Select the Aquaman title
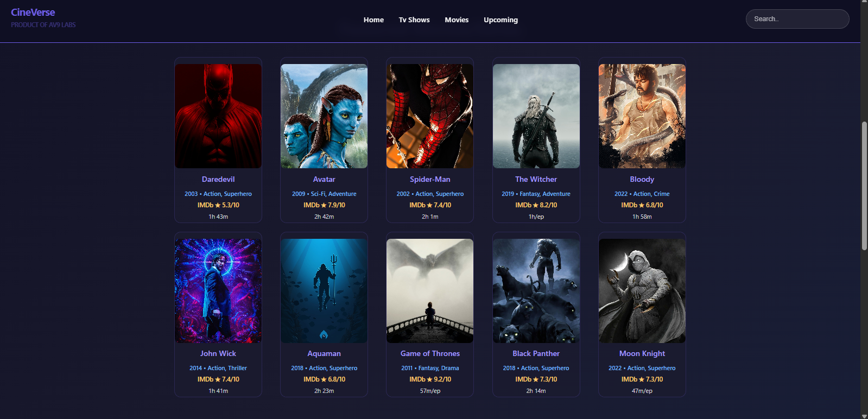Viewport: 868px width, 419px height. pos(324,353)
